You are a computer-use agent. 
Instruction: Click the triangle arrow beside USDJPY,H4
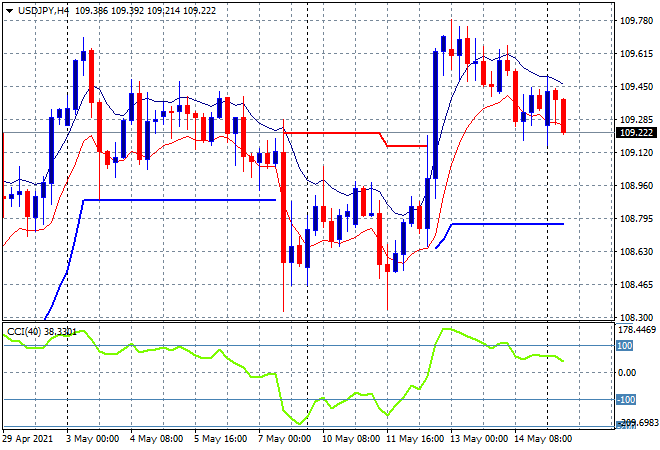coord(9,11)
